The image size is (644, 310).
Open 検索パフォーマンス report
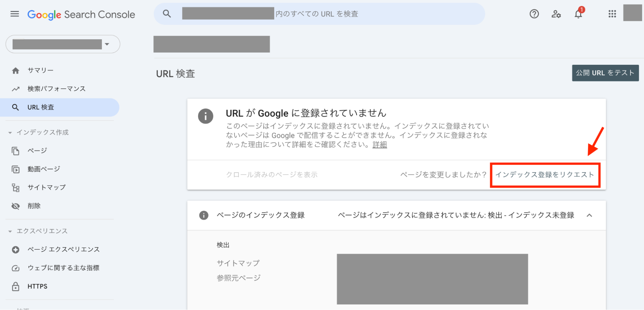tap(56, 89)
